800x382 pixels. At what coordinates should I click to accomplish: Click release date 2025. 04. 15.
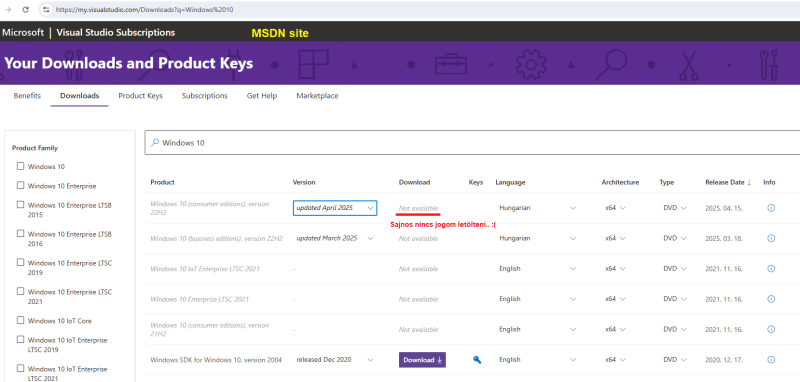724,208
